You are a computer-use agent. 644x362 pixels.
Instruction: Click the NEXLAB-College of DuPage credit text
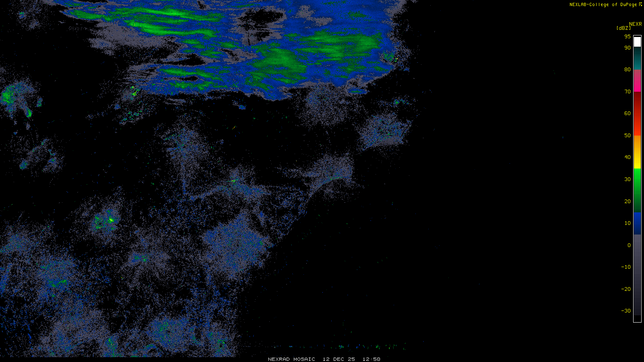603,5
